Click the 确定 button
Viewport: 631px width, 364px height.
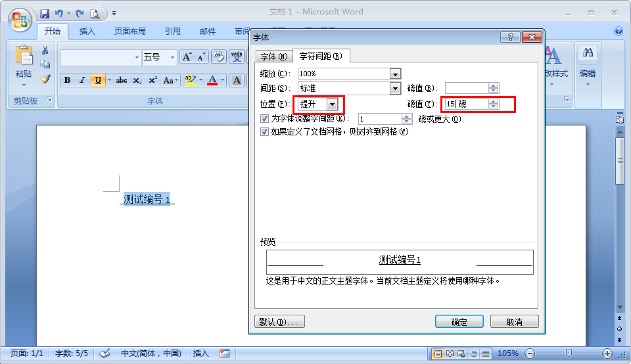click(459, 322)
